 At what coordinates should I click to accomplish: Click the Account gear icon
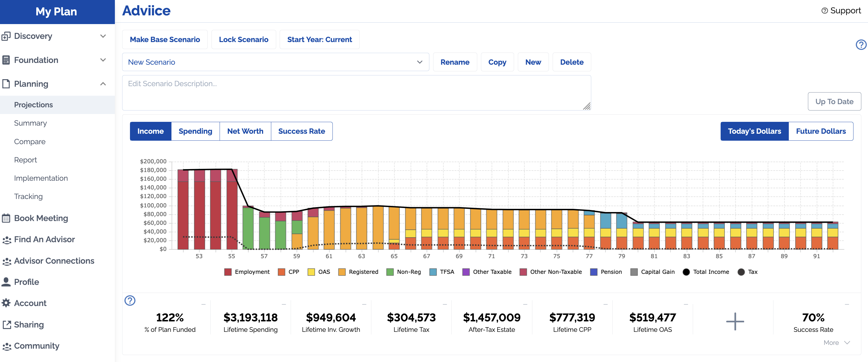(6, 303)
